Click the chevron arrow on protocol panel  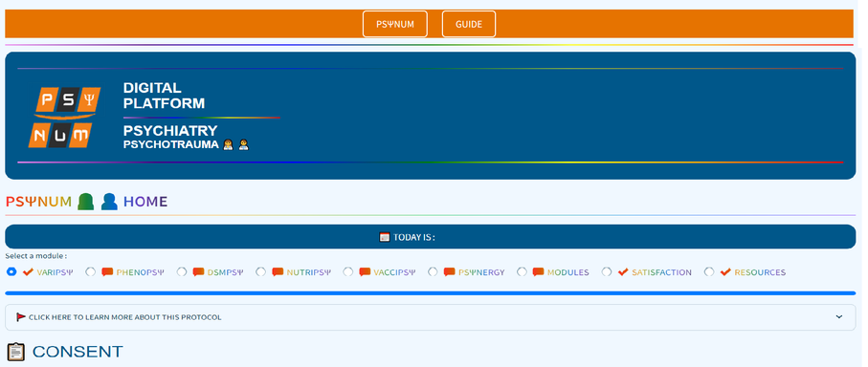coord(839,317)
